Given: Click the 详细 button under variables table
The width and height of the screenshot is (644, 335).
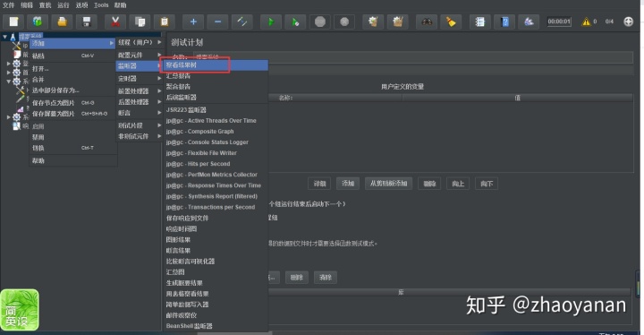Looking at the screenshot, I should pyautogui.click(x=319, y=184).
